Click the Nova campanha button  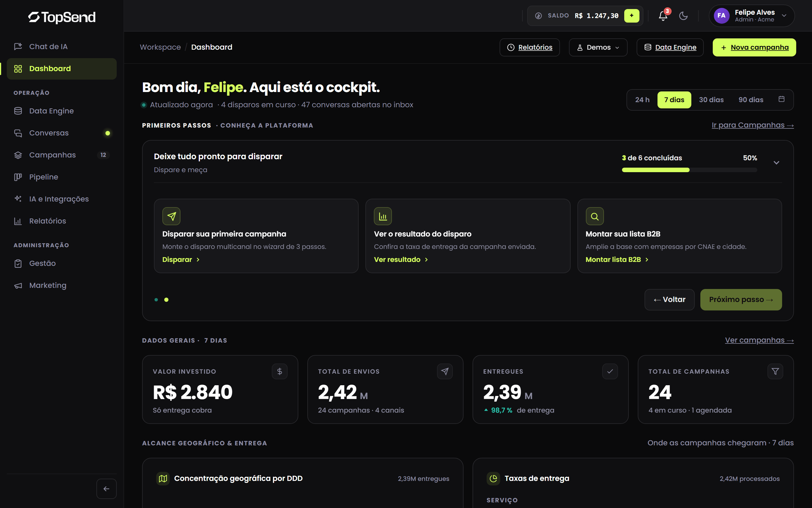pyautogui.click(x=754, y=47)
